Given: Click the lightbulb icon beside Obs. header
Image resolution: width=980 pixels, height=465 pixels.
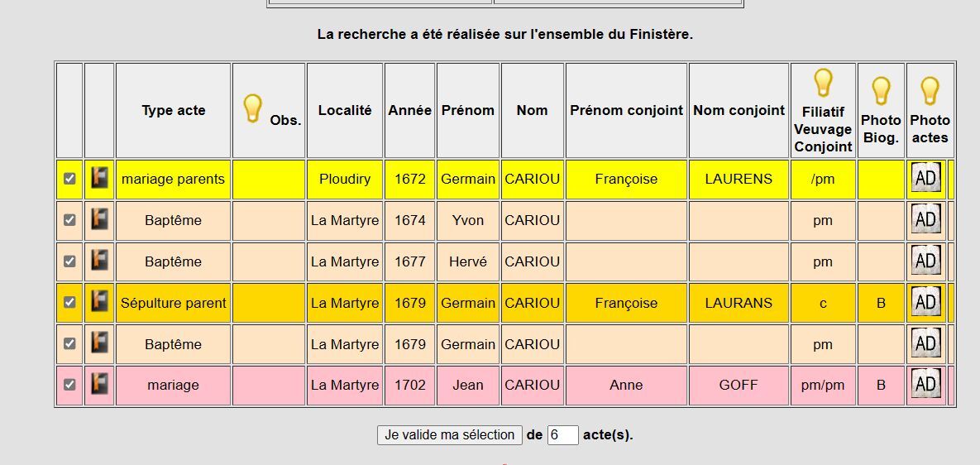Looking at the screenshot, I should (252, 108).
